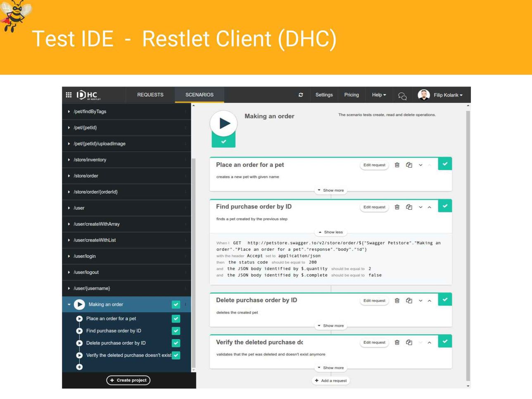Click Edit request for Verify deleted purchase
532x399 pixels.
tap(374, 342)
